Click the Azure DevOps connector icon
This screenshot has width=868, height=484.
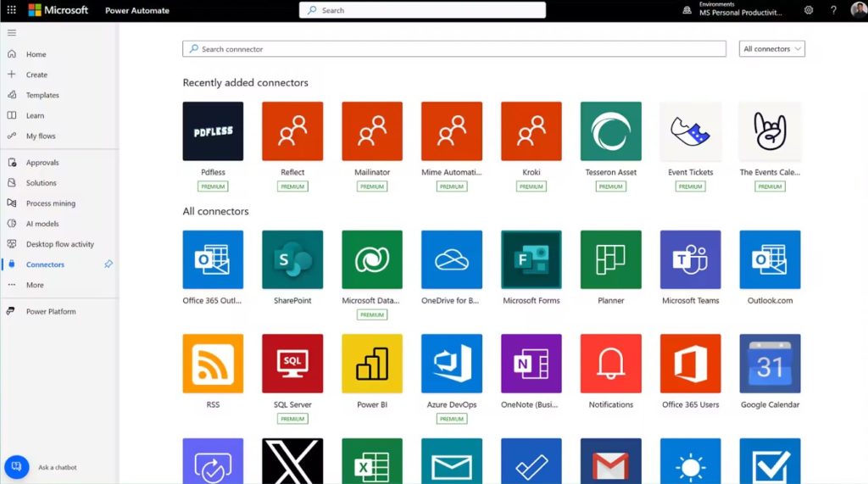tap(452, 364)
